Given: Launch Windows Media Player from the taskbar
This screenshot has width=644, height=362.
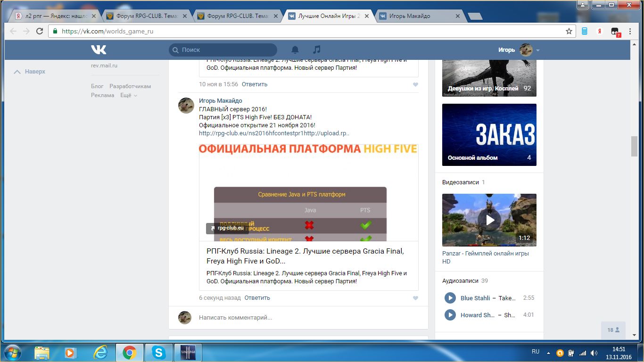Looking at the screenshot, I should [70, 352].
